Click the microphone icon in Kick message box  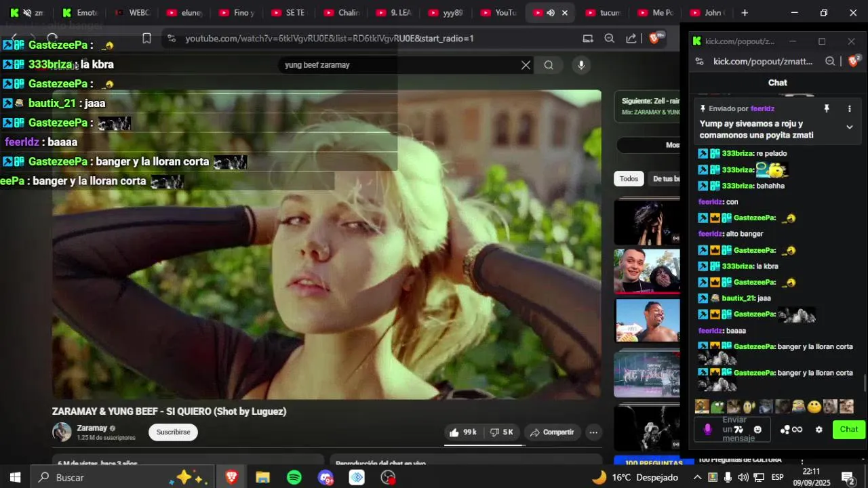707,429
